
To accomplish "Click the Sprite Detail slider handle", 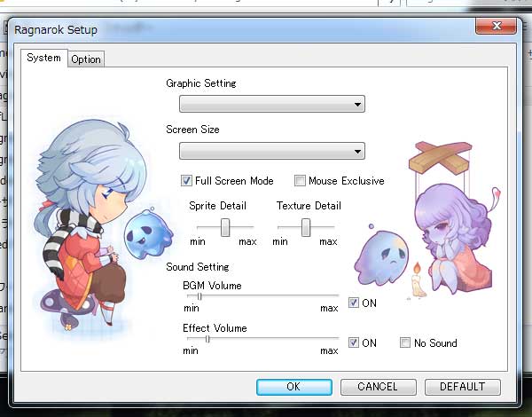I will tap(225, 227).
